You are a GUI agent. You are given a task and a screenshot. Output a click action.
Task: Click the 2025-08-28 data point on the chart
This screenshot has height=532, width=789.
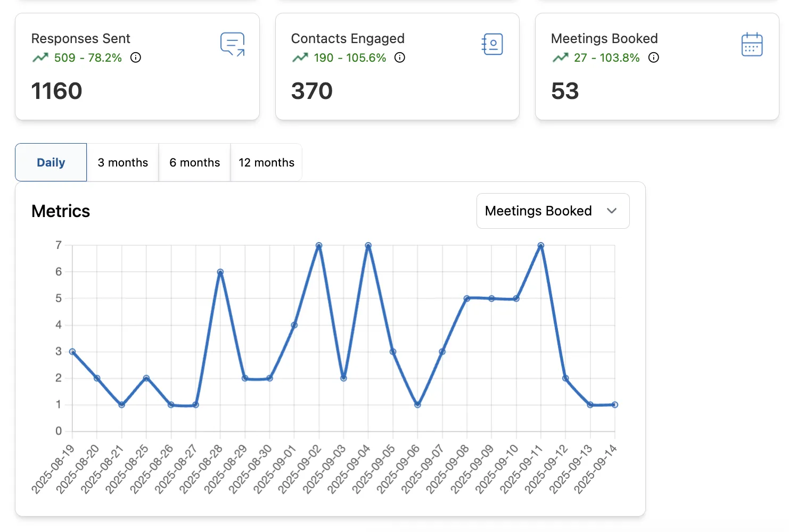219,271
